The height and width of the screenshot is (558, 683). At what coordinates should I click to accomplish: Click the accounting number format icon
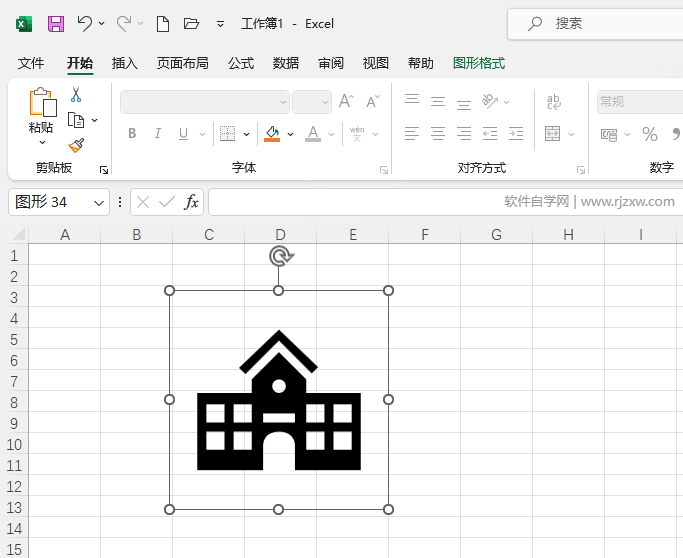click(609, 135)
